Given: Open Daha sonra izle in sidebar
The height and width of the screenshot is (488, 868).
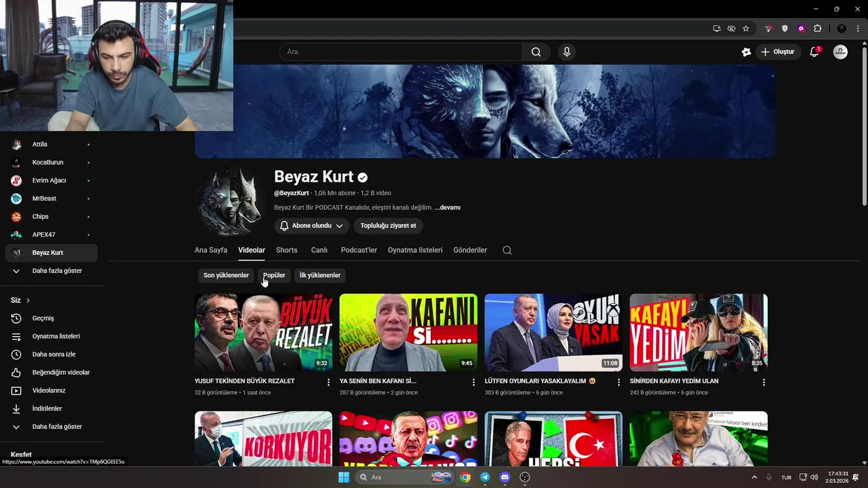Looking at the screenshot, I should point(52,354).
